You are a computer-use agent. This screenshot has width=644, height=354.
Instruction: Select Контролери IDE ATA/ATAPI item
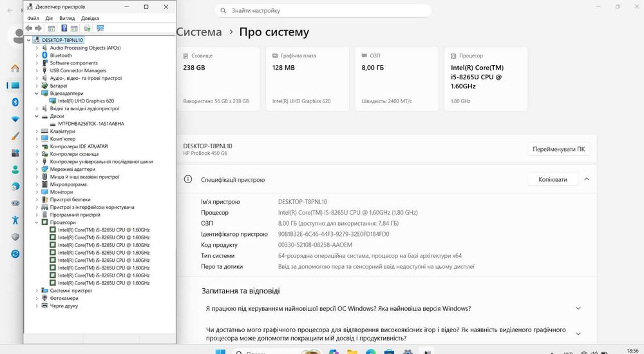pos(79,146)
